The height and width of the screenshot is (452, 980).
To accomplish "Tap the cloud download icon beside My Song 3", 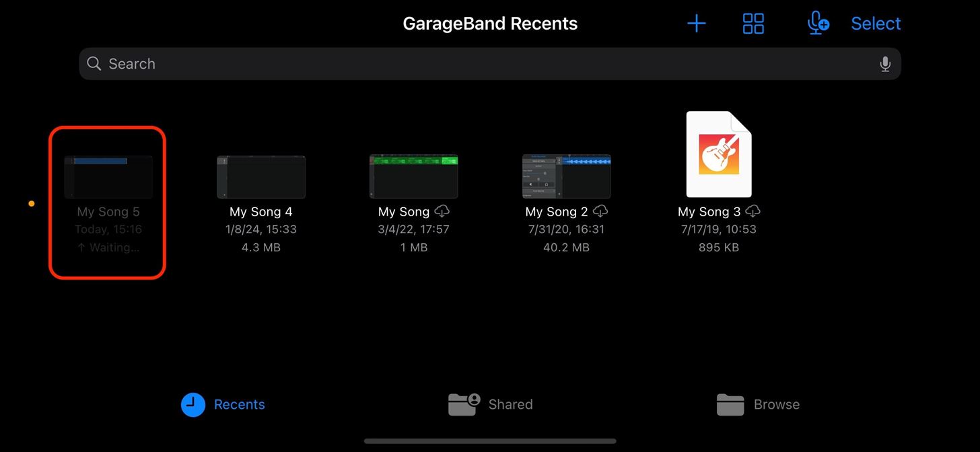I will pyautogui.click(x=754, y=211).
